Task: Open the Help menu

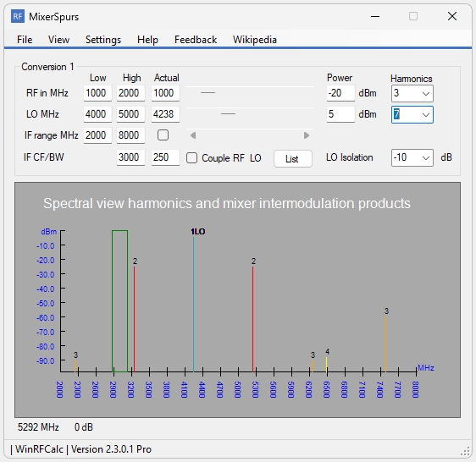Action: point(147,40)
